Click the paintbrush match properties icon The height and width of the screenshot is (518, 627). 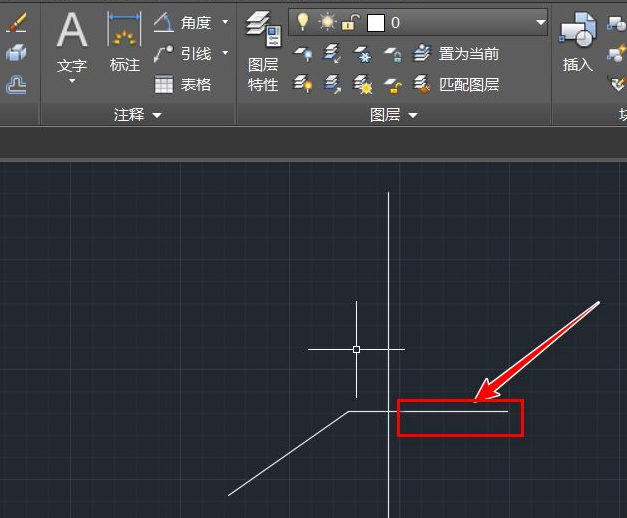[16, 22]
